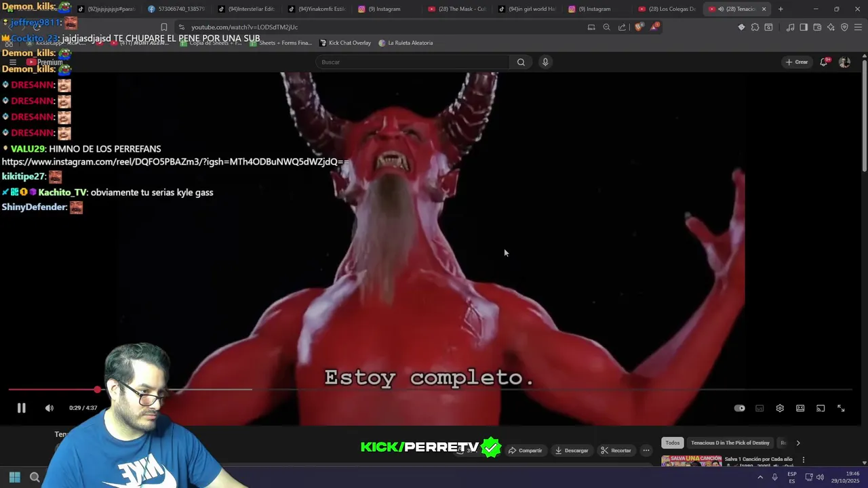Image resolution: width=868 pixels, height=488 pixels.
Task: Click the address bar youtube.com URL
Action: click(244, 27)
